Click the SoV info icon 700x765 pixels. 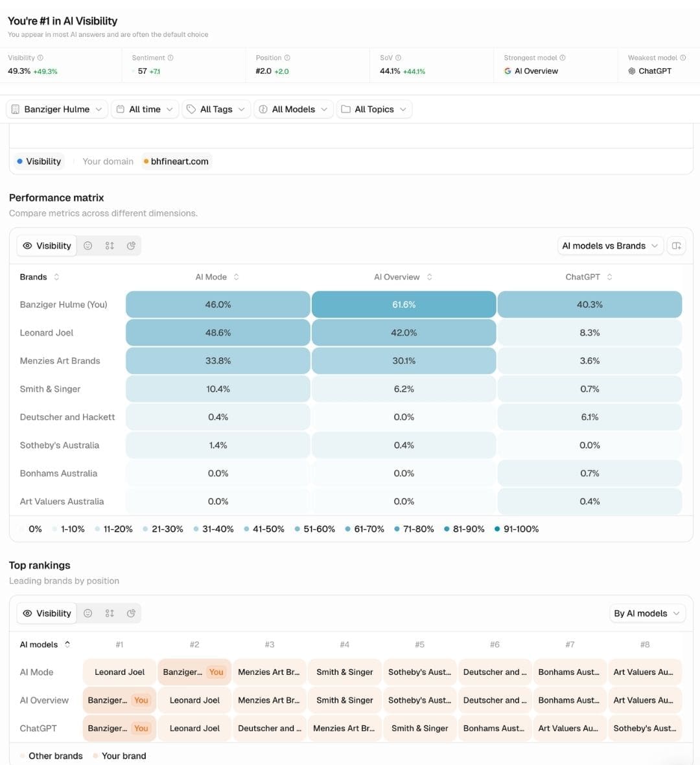398,58
